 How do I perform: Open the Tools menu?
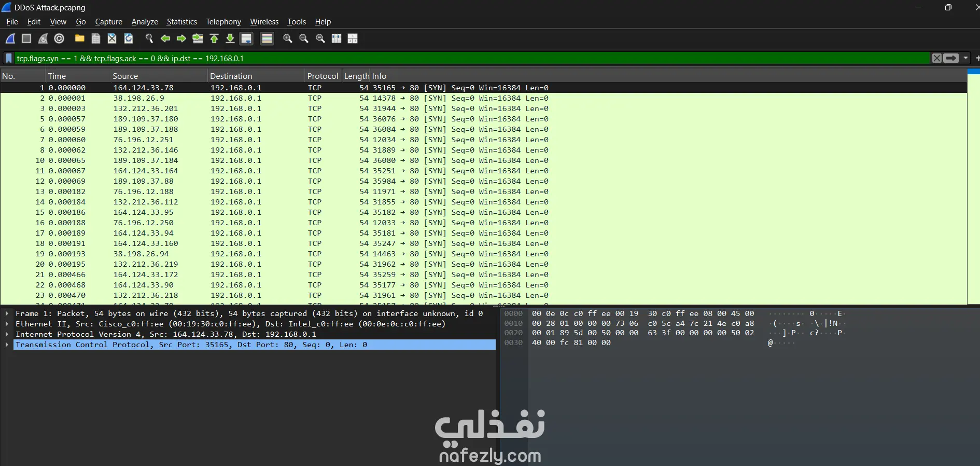point(297,22)
